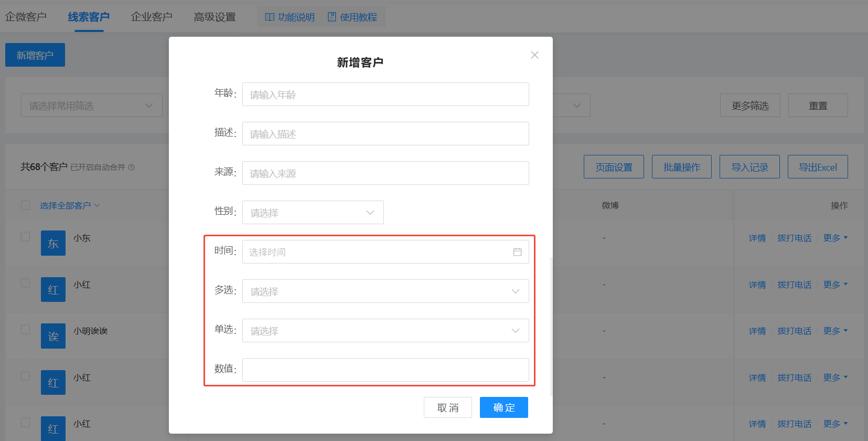Click the 取消 button
The width and height of the screenshot is (868, 441).
click(448, 407)
